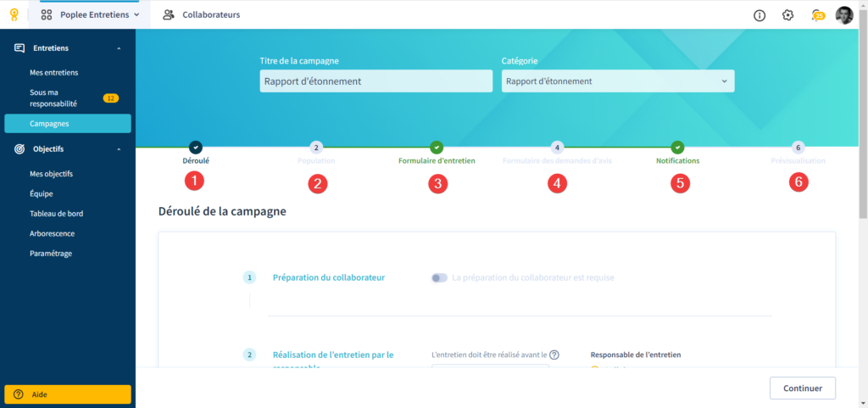Image resolution: width=868 pixels, height=408 pixels.
Task: Open the settings gear icon
Action: [787, 15]
